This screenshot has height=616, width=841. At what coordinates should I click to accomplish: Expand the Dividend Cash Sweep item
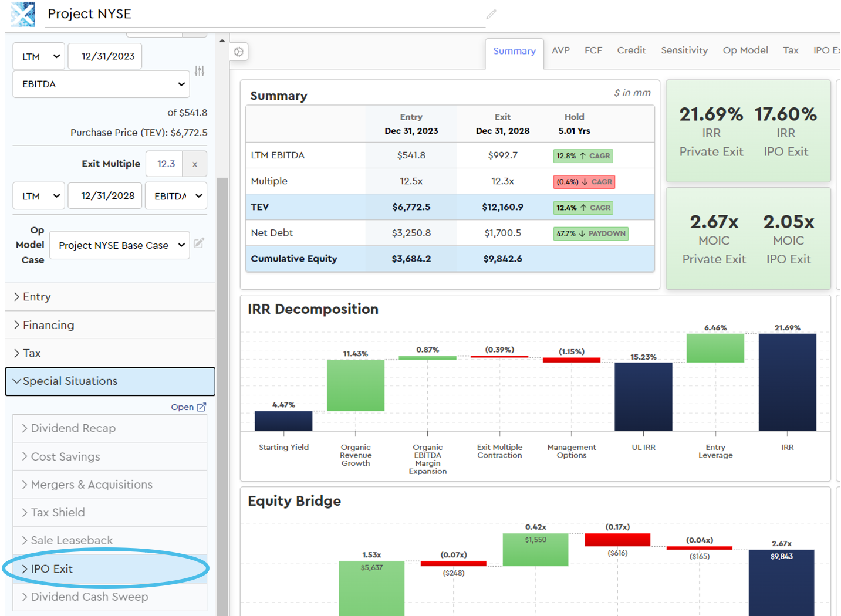tap(110, 597)
